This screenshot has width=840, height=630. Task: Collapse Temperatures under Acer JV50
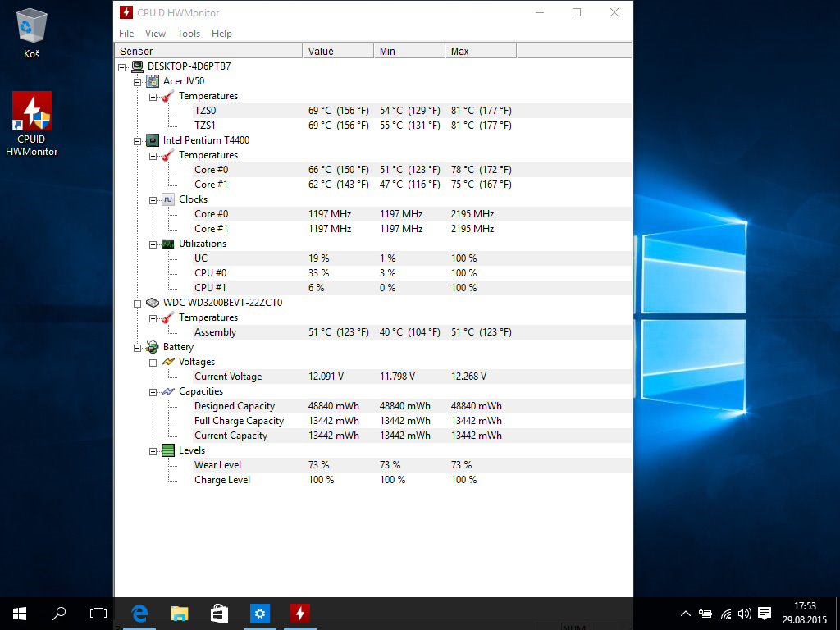pyautogui.click(x=153, y=97)
